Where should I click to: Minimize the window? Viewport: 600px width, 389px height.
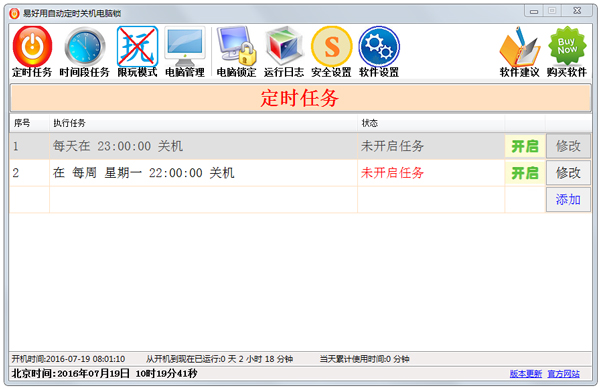[x=534, y=11]
